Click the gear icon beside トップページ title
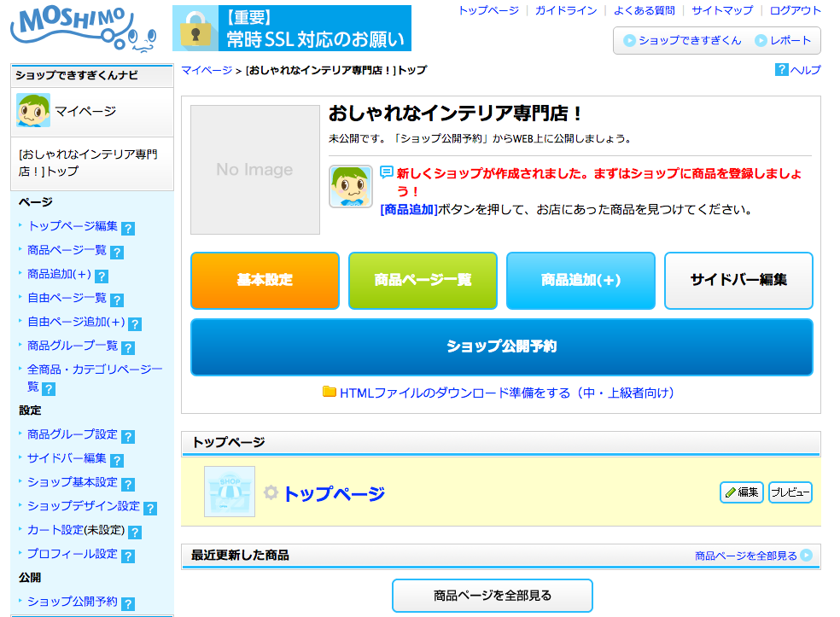The image size is (840, 617). [x=271, y=492]
